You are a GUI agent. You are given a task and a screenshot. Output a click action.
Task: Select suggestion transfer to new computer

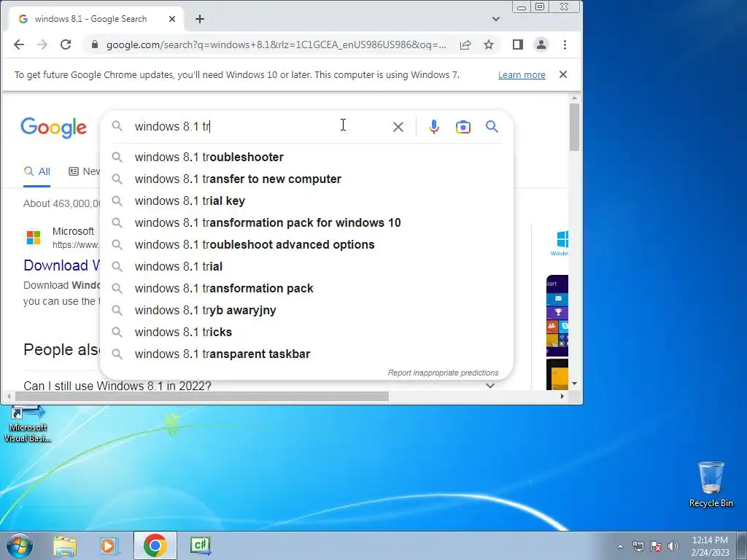307,179
